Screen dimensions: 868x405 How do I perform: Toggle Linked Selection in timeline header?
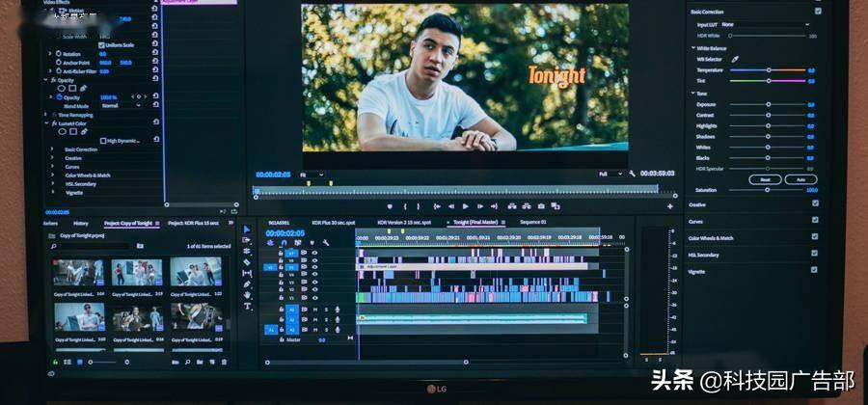point(298,242)
